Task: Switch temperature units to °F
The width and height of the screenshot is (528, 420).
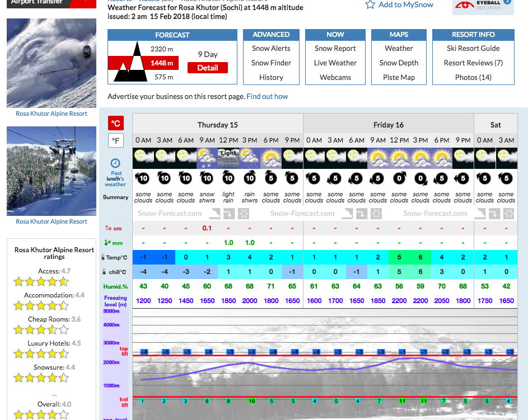Action: tap(116, 140)
